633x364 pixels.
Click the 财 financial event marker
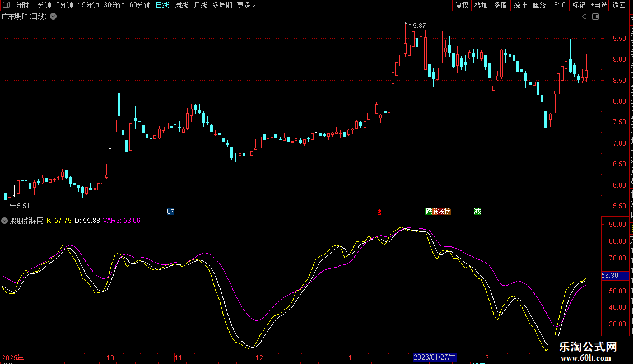[x=170, y=212]
